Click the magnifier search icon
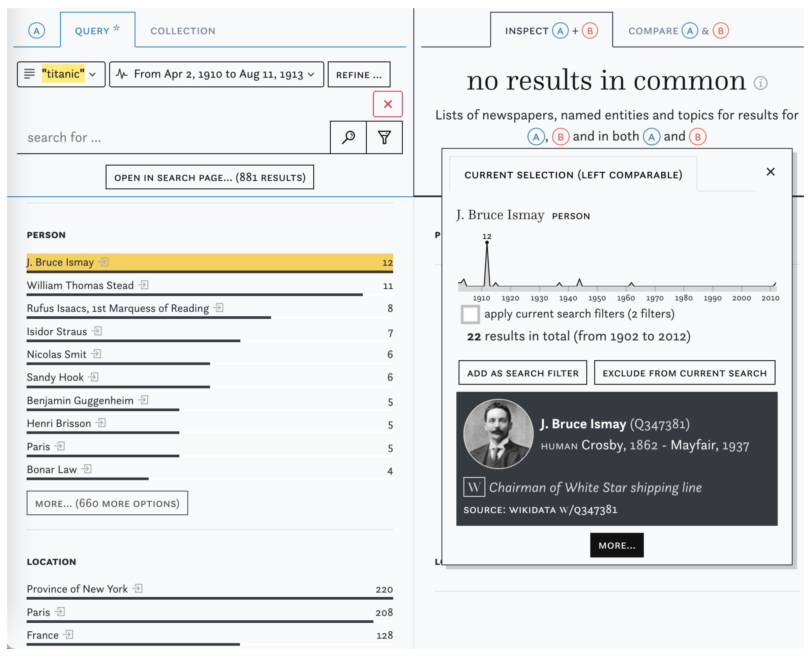Image resolution: width=812 pixels, height=657 pixels. tap(348, 137)
